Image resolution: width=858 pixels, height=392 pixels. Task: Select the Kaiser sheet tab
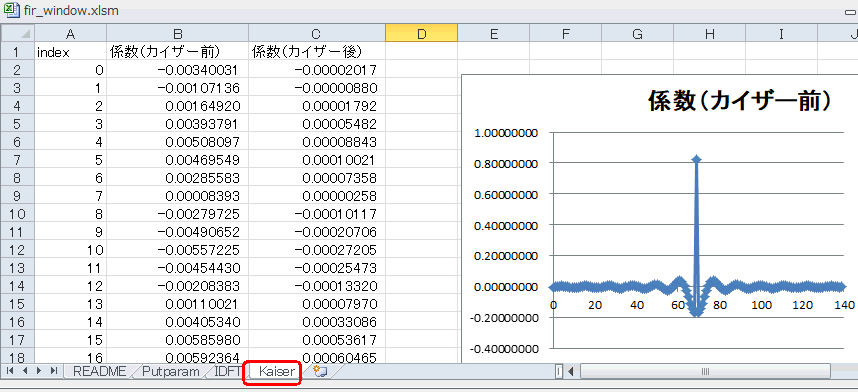(x=277, y=372)
